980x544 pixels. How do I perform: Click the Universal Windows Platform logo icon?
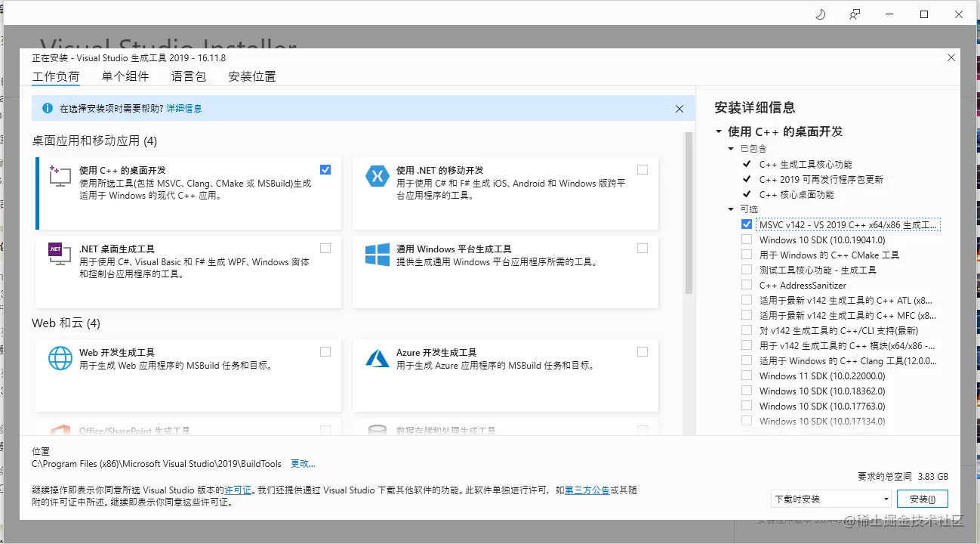[377, 254]
